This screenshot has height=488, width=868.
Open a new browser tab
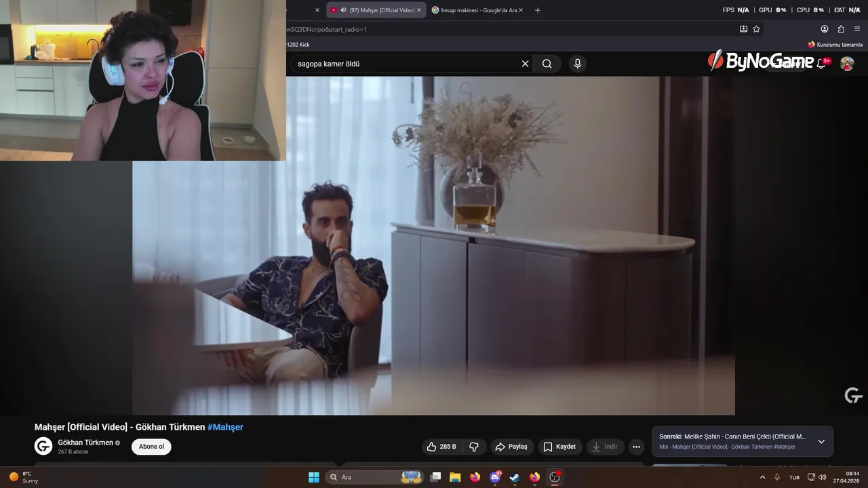point(538,10)
